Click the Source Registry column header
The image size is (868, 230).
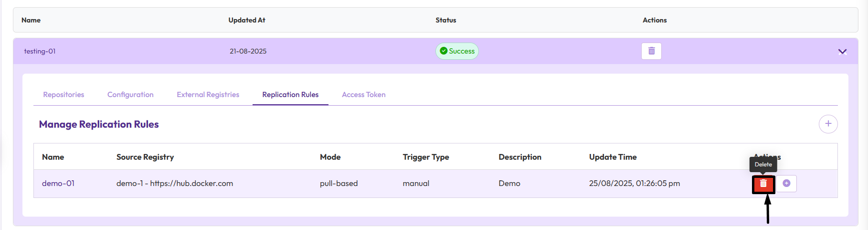(145, 157)
